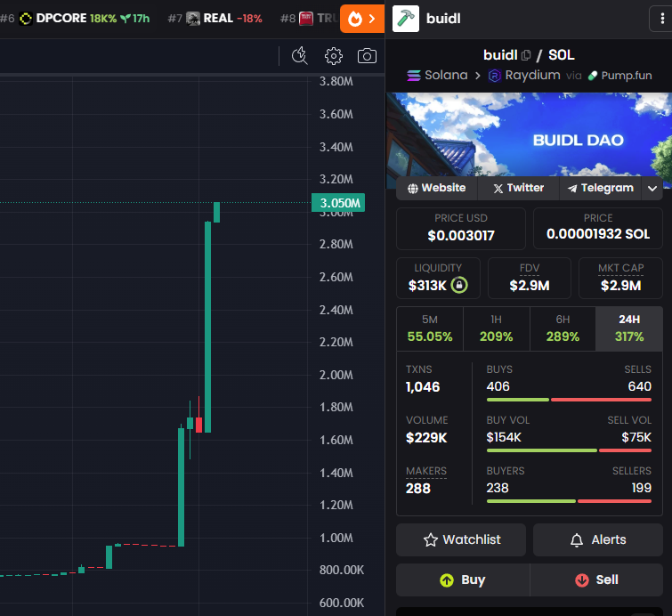
Task: Click the flash magnifier chart icon
Action: [x=300, y=56]
